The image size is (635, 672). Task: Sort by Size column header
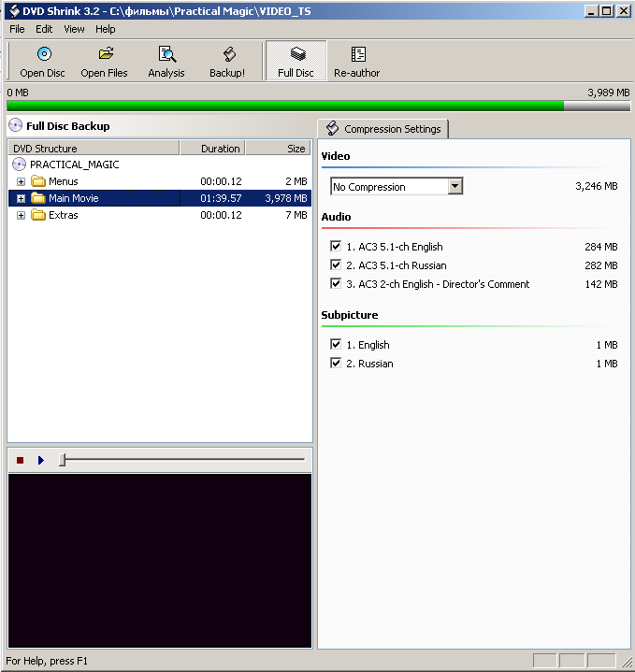coord(279,149)
